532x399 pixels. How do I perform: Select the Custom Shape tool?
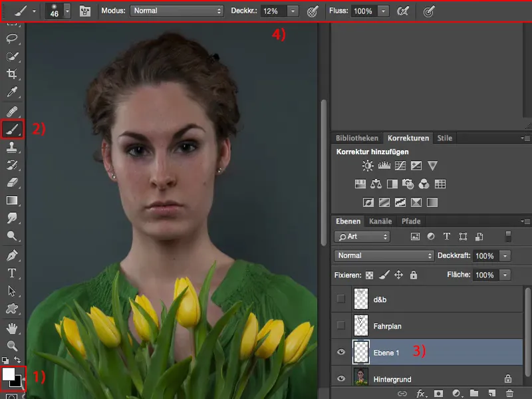click(x=12, y=309)
